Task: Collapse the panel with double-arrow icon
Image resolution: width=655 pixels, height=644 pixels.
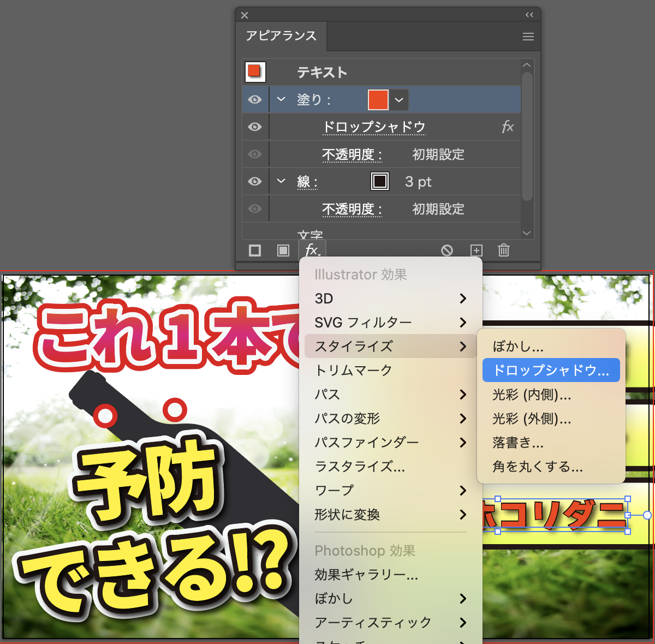Action: (529, 15)
